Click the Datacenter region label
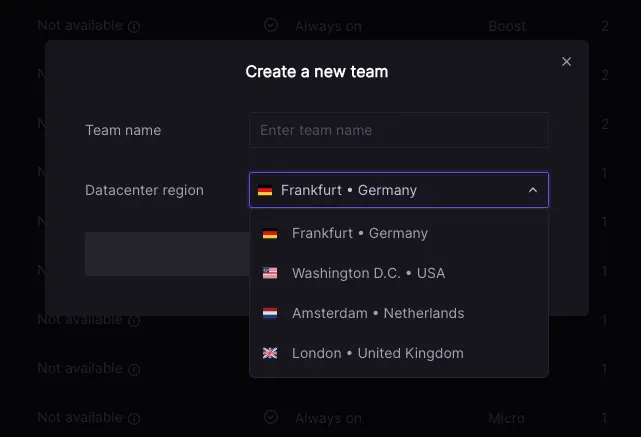641x437 pixels. pos(144,190)
